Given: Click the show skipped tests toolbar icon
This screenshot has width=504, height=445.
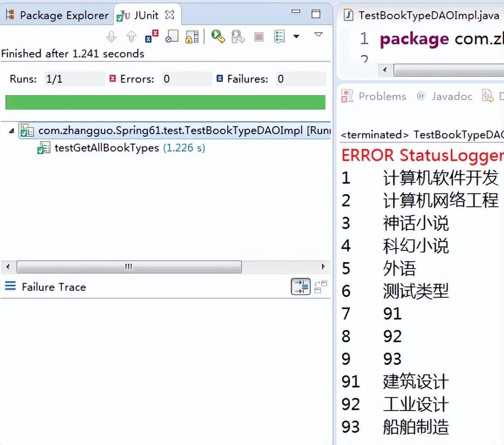Looking at the screenshot, I should (171, 36).
